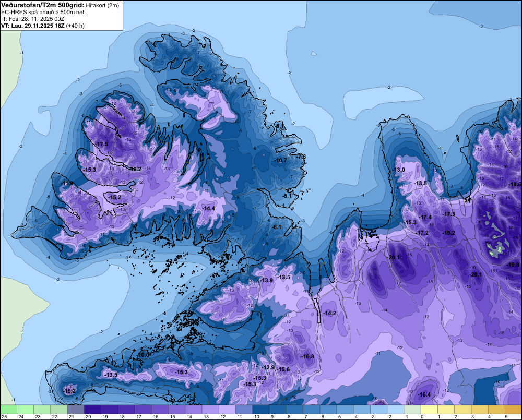
Task: Click the 'IT: Fös. 28. 11. 2025 00Z' line
Action: [x=32, y=19]
